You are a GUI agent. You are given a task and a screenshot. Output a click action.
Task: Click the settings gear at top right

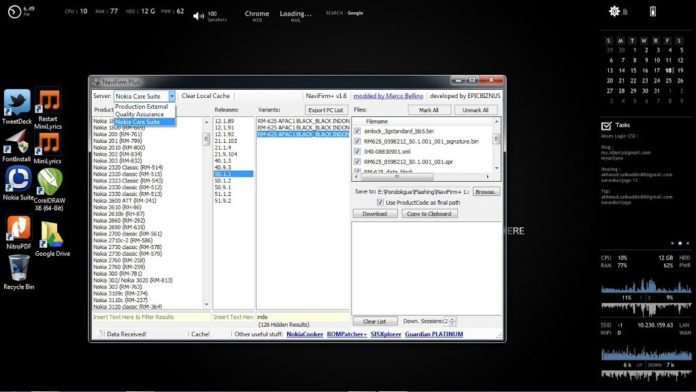pyautogui.click(x=614, y=11)
